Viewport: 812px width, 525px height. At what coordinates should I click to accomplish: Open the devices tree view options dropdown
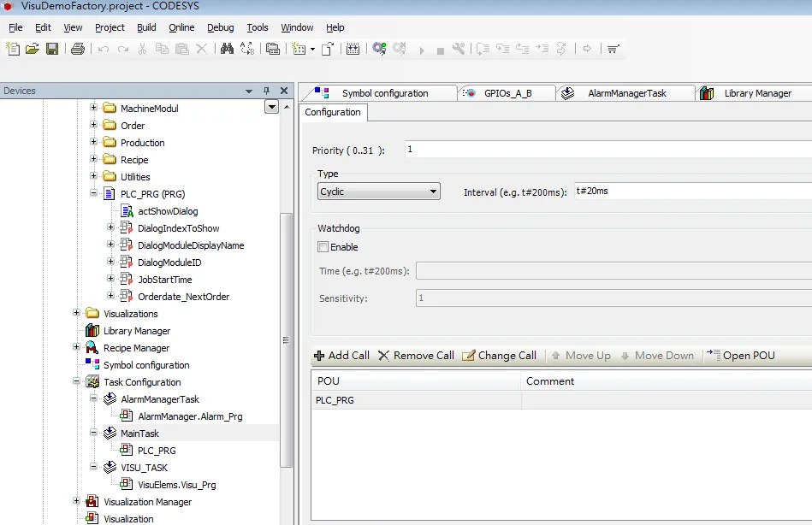coord(271,107)
